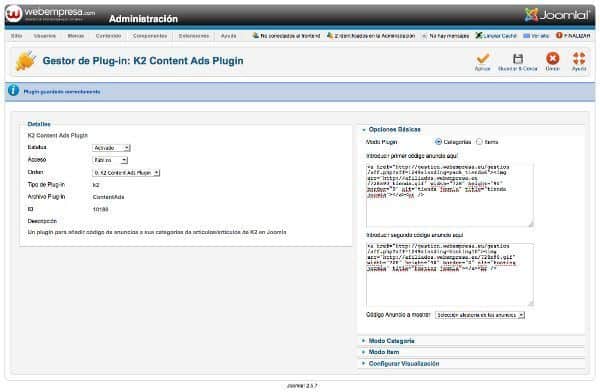This screenshot has height=392, width=600.
Task: Open the Orden dropdown
Action: point(126,173)
